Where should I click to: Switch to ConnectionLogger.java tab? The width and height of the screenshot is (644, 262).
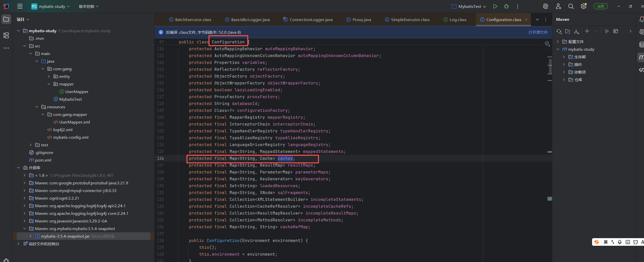[308, 20]
